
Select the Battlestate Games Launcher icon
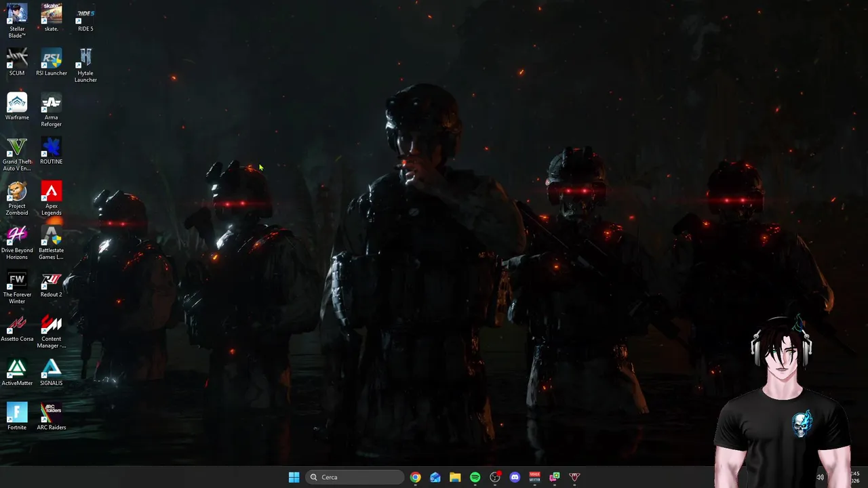click(52, 243)
